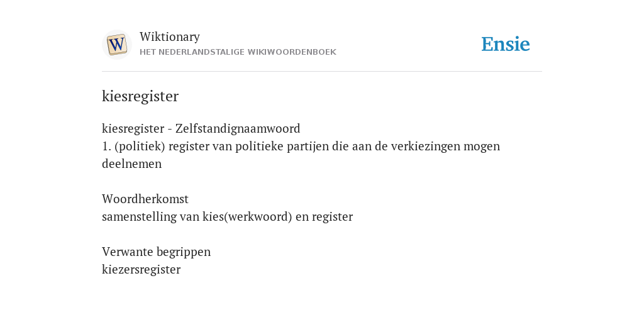Click the horizontal divider below the header
The image size is (644, 322).
(322, 72)
